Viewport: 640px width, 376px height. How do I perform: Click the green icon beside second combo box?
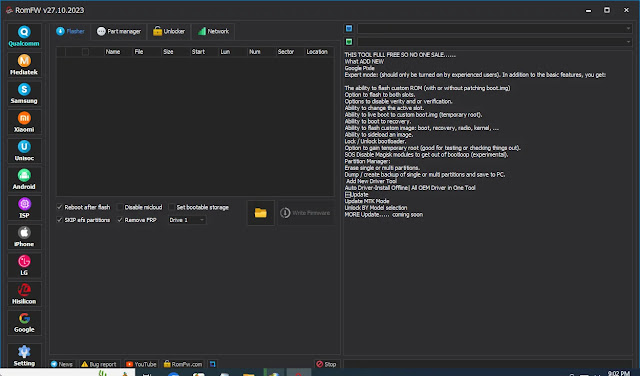(x=349, y=42)
